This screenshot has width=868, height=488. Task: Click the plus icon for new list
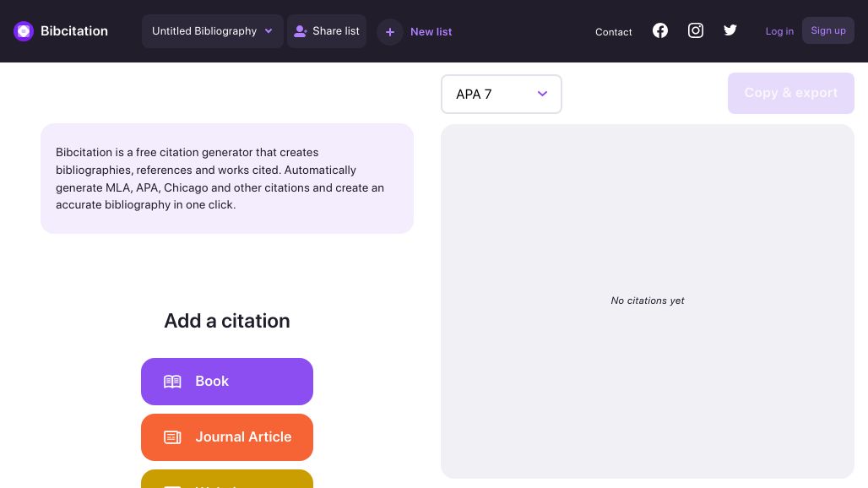(390, 32)
